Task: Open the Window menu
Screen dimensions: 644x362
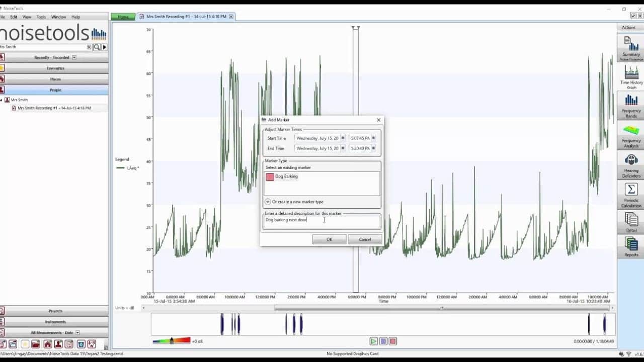Action: [59, 17]
